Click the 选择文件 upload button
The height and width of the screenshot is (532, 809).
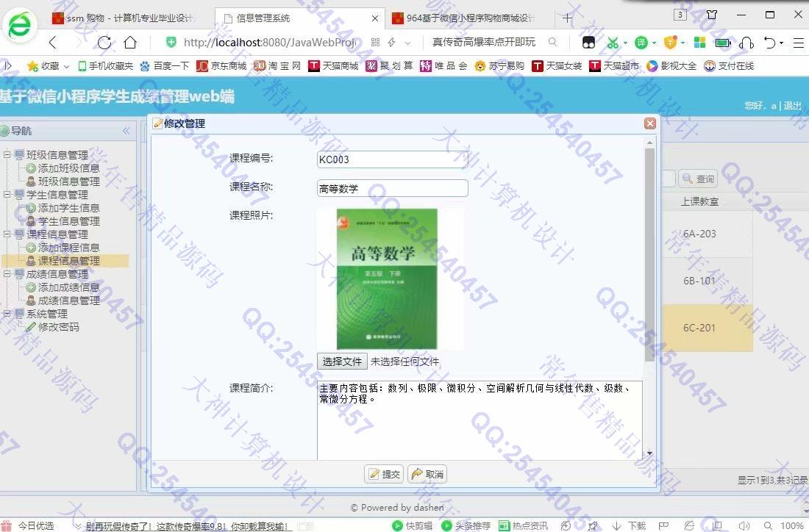pyautogui.click(x=342, y=362)
